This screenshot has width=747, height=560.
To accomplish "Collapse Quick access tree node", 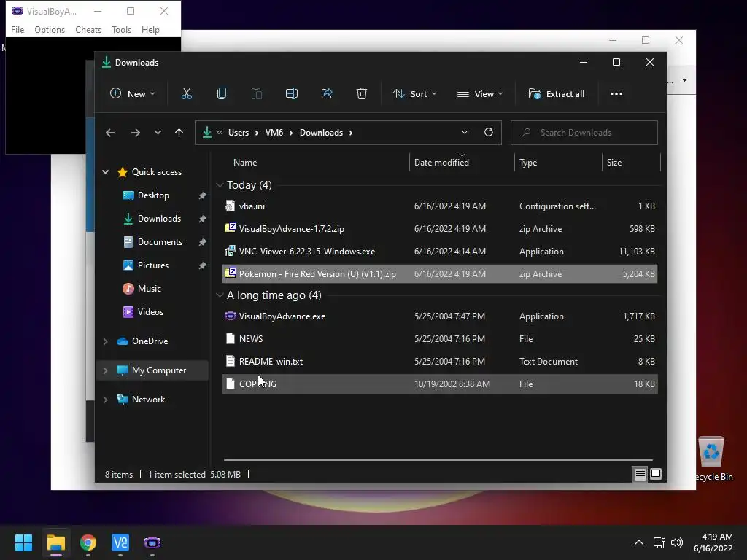I will pos(106,172).
